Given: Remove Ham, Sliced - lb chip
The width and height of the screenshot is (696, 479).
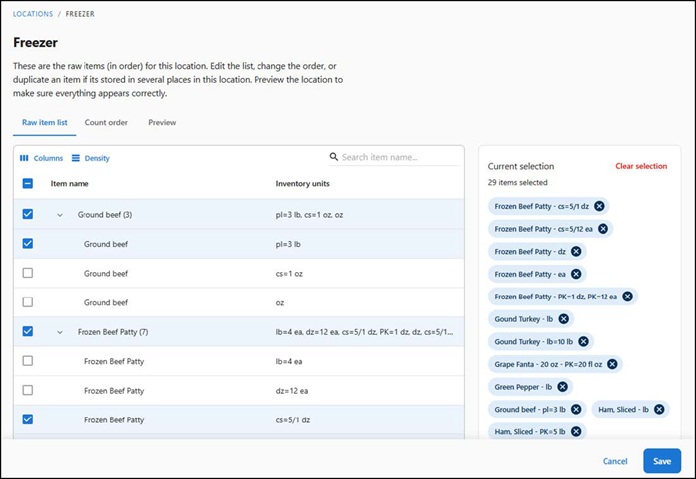Looking at the screenshot, I should (x=659, y=409).
